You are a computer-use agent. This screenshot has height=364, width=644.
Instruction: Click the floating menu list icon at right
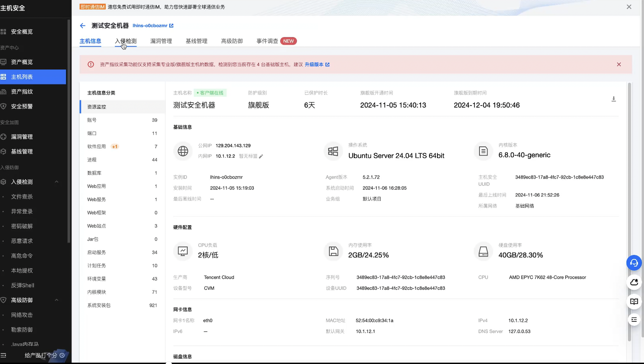tap(634, 320)
